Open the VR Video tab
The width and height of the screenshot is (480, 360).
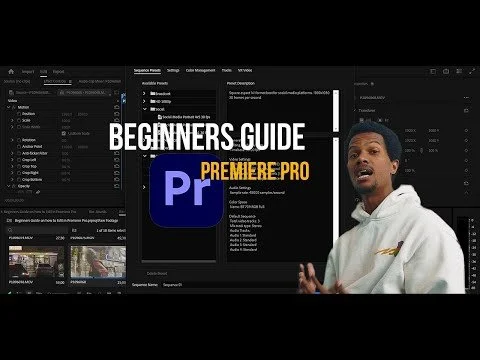tap(245, 70)
